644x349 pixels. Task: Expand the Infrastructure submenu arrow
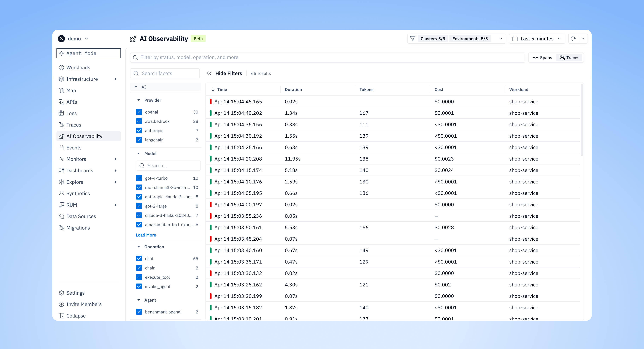[115, 79]
